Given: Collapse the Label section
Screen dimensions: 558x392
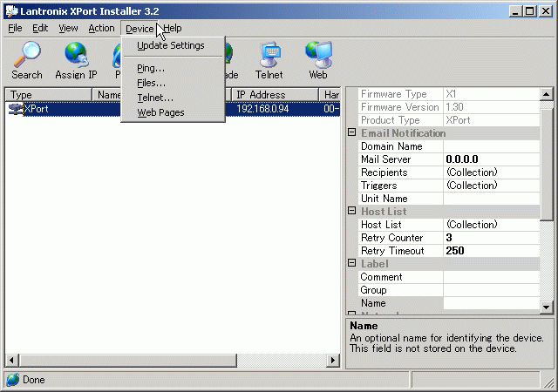Looking at the screenshot, I should [x=351, y=263].
